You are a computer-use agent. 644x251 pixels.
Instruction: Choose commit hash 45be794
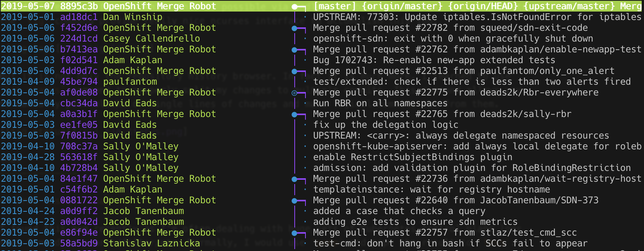coord(79,82)
